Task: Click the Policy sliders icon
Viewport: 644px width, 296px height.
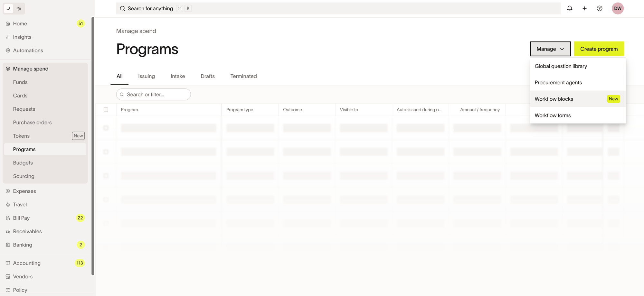Action: [8, 290]
